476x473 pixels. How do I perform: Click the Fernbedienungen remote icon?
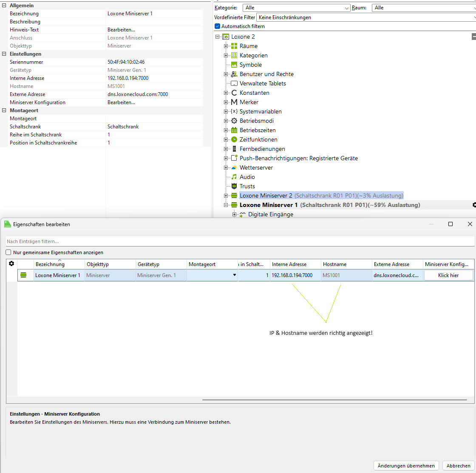(x=234, y=149)
